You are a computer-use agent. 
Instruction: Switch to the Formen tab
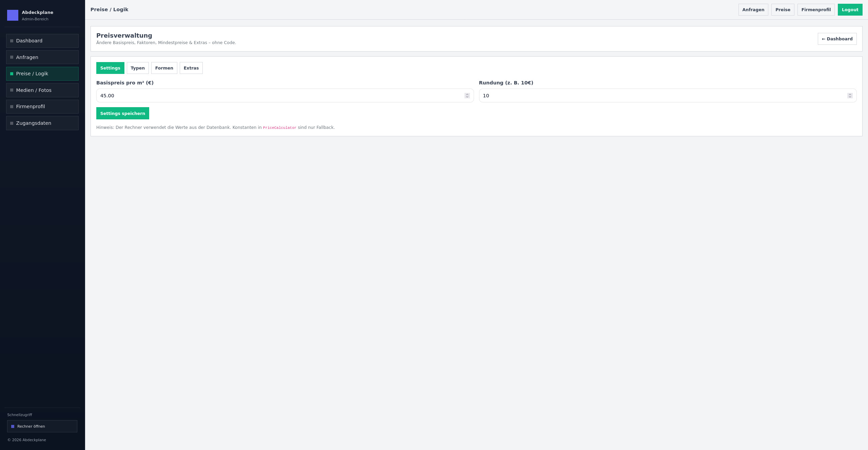tap(164, 68)
